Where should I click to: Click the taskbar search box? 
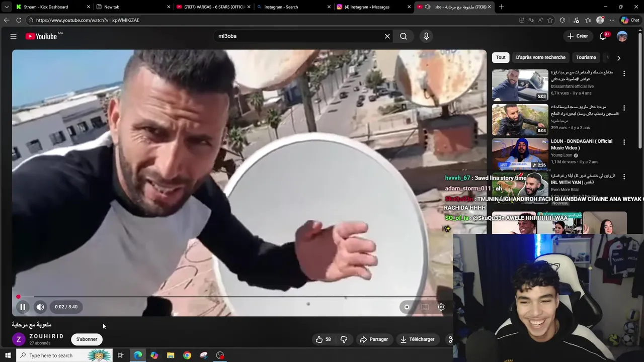pyautogui.click(x=64, y=355)
